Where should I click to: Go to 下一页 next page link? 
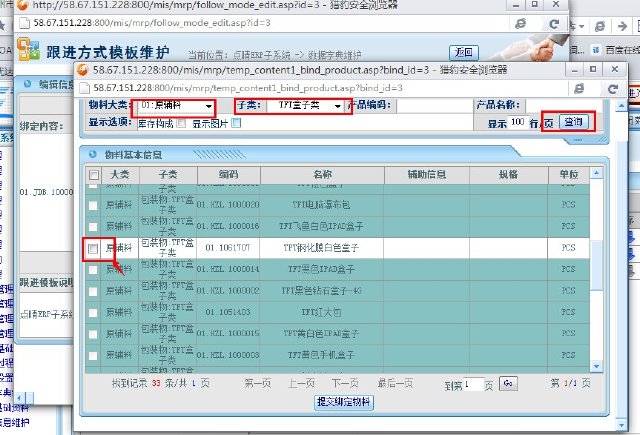pos(345,383)
